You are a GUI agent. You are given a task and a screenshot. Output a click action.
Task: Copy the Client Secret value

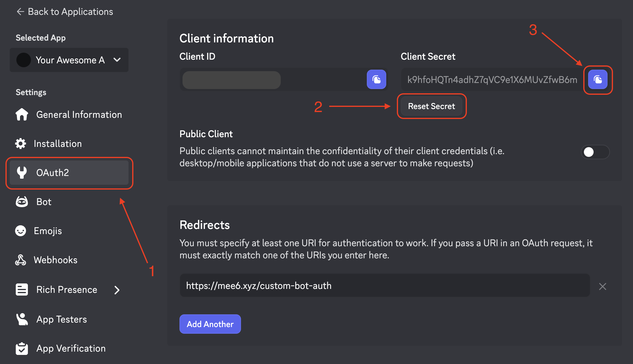598,80
